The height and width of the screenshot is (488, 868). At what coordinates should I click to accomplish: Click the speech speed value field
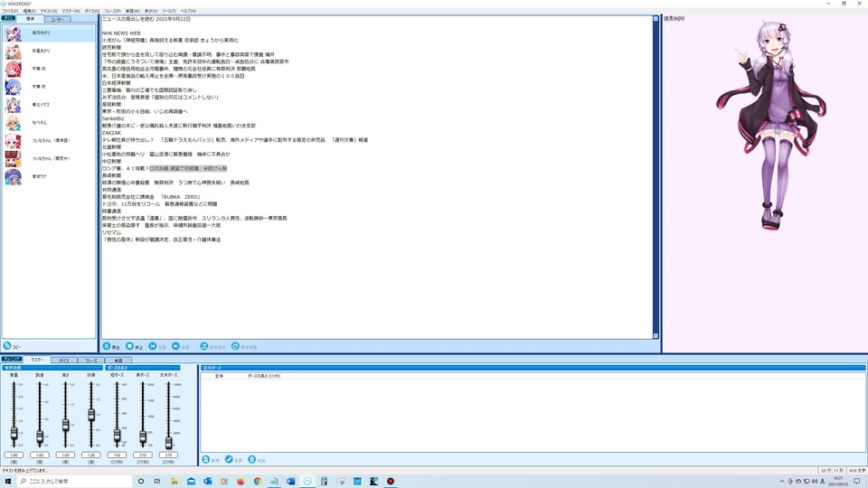pyautogui.click(x=40, y=455)
